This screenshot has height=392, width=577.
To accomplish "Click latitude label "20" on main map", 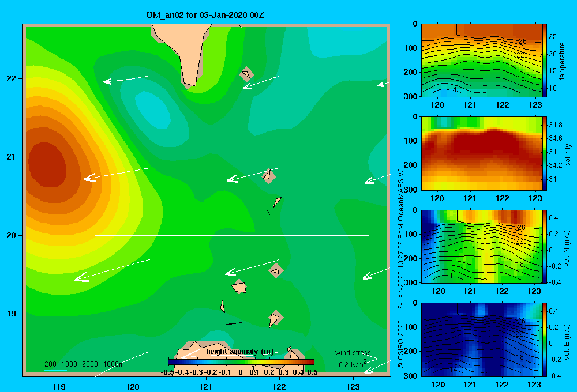I will coord(11,235).
